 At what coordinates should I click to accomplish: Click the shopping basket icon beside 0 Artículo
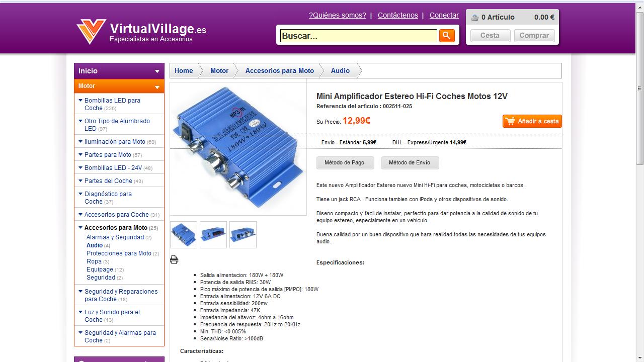coord(474,18)
